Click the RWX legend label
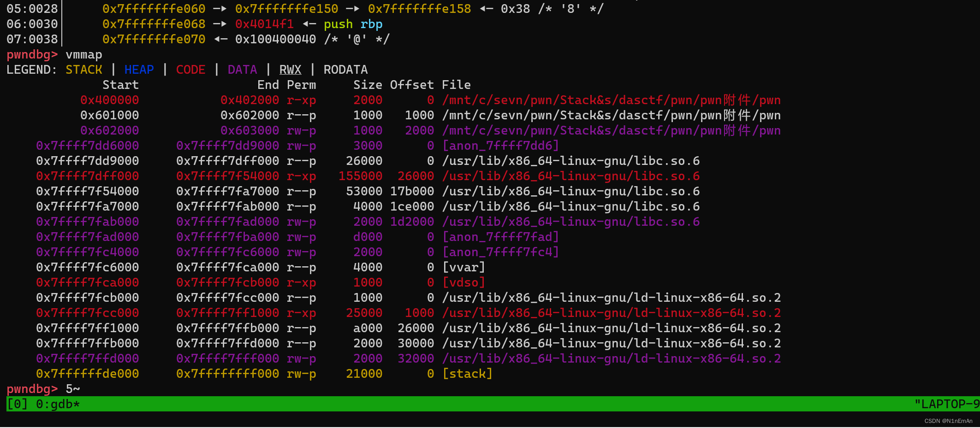Image resolution: width=980 pixels, height=428 pixels. [x=291, y=70]
